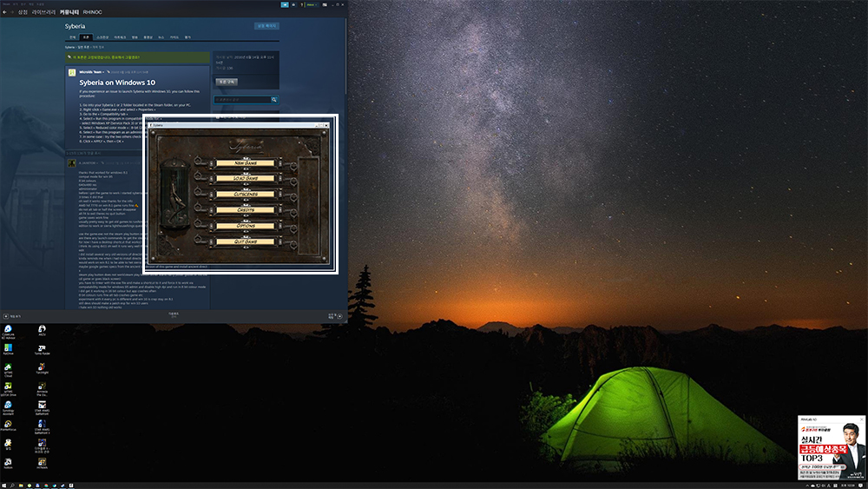Open Options in the Syberia menu

pos(246,226)
